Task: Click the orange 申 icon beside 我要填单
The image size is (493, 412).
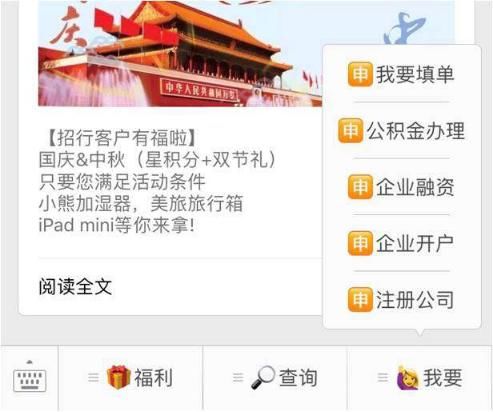Action: tap(360, 74)
